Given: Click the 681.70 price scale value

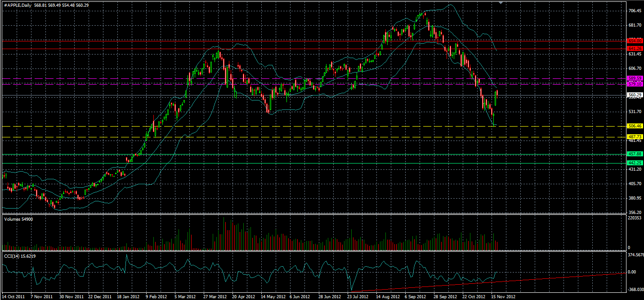Looking at the screenshot, I should point(635,25).
